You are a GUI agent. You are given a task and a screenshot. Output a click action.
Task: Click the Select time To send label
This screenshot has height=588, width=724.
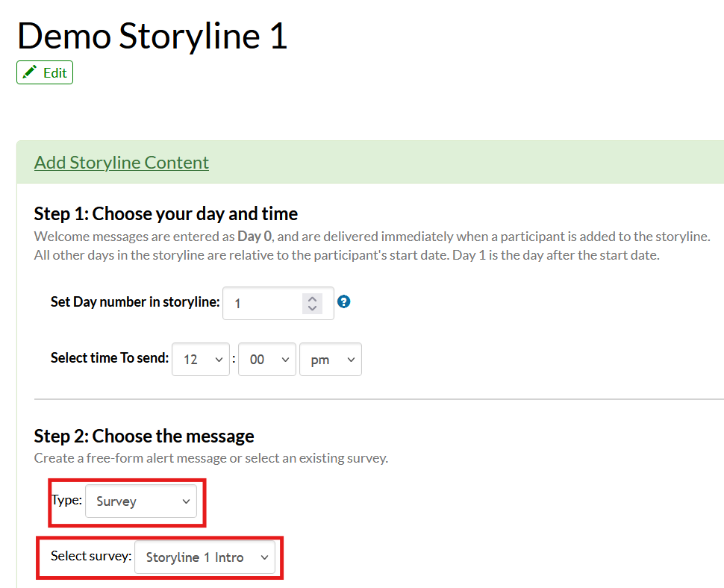pyautogui.click(x=110, y=357)
